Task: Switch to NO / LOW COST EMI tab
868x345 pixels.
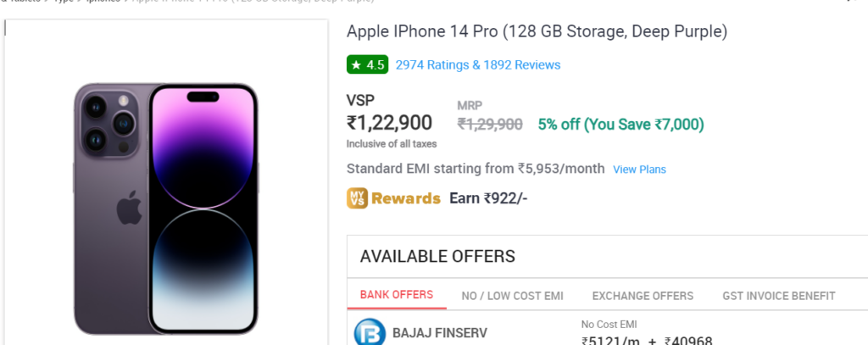Action: click(x=512, y=297)
